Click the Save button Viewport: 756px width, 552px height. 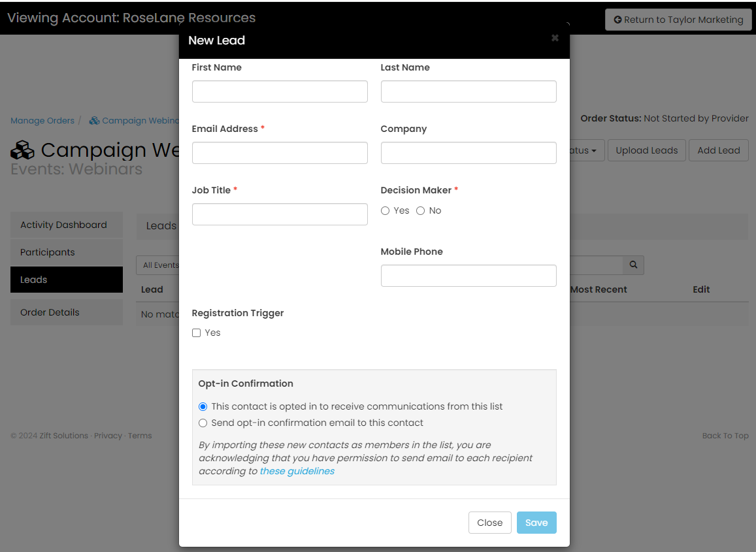tap(536, 523)
